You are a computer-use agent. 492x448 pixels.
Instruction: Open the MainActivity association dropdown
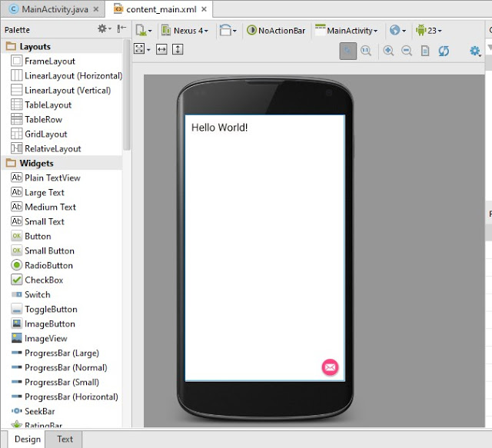pyautogui.click(x=347, y=31)
